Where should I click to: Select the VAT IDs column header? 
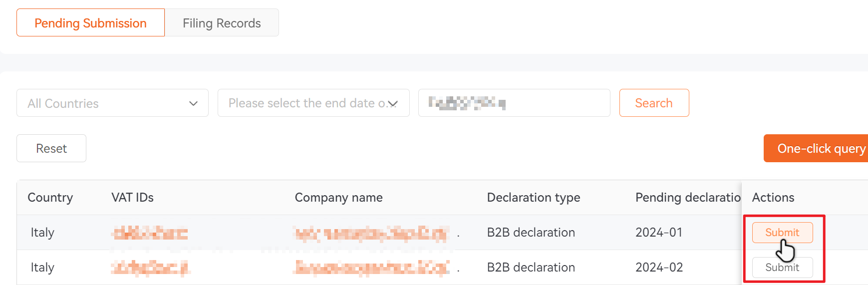(132, 198)
